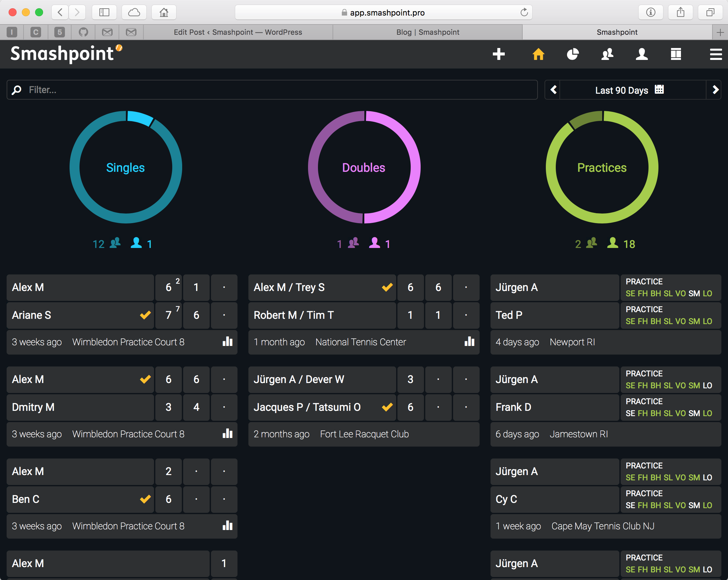
Task: Open the single-person profile icon in the header
Action: pyautogui.click(x=642, y=54)
